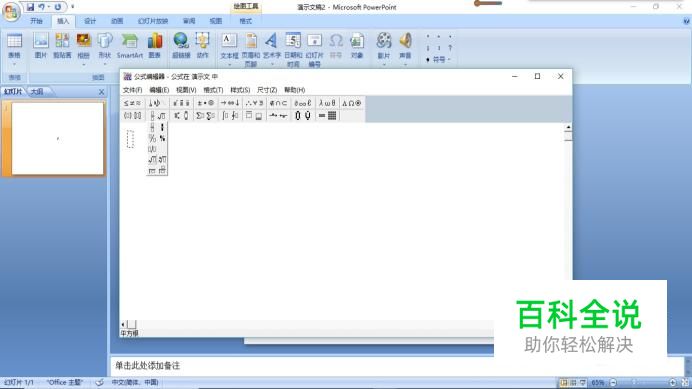Open the set theory symbols (∉∩⊂) palette
The image size is (692, 389).
(x=278, y=103)
